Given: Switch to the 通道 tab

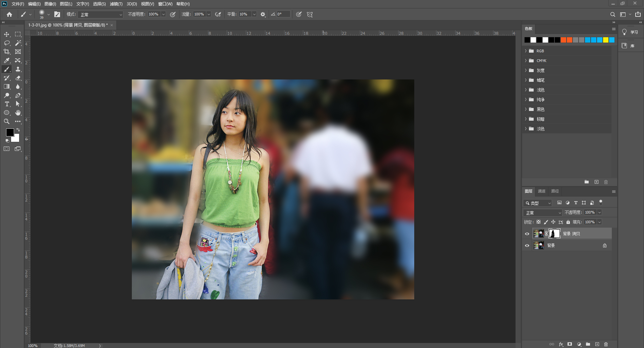Looking at the screenshot, I should pos(541,191).
